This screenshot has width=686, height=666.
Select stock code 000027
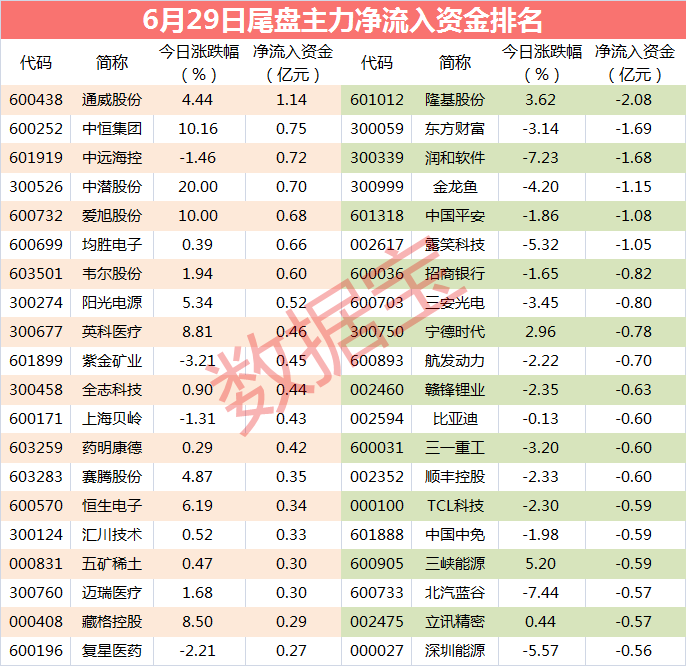[x=377, y=651]
